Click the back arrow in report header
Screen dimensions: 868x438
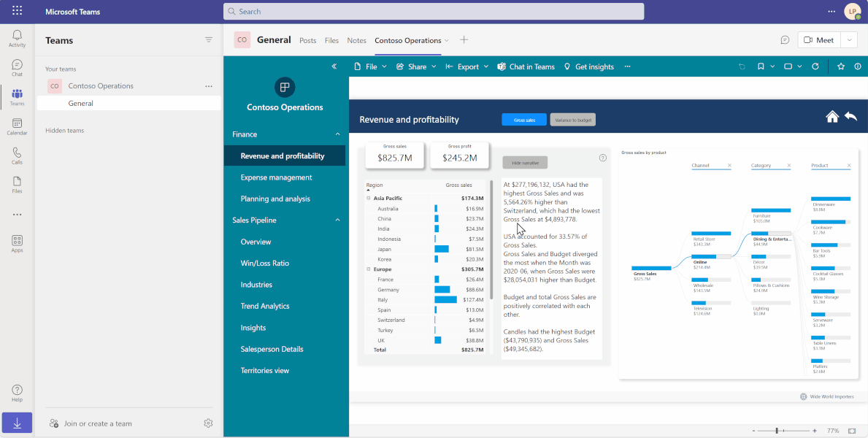tap(850, 116)
